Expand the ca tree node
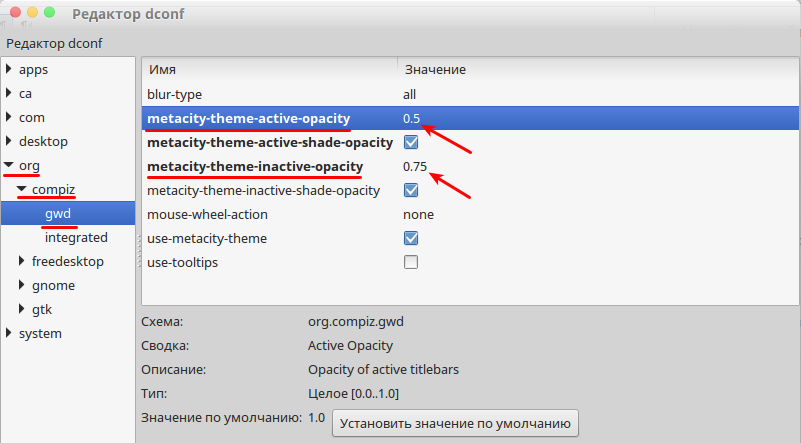Screen dimensions: 801x443 (x=9, y=92)
